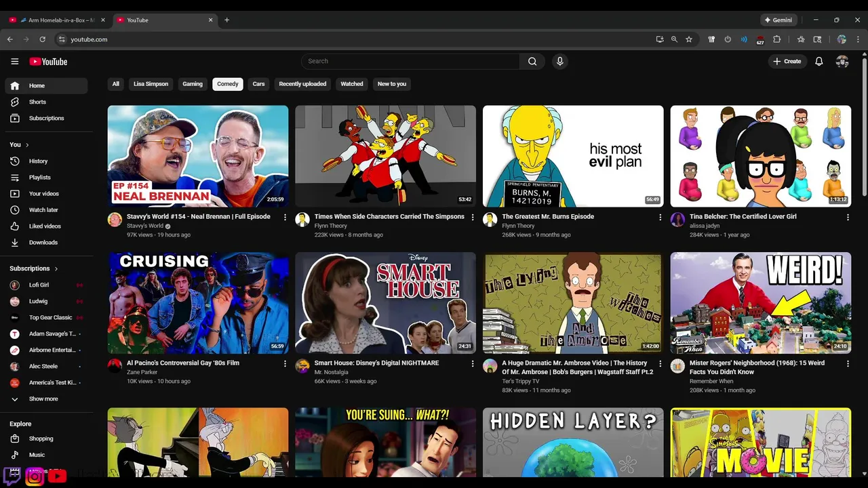Bookmark this page with star icon
Image resolution: width=868 pixels, height=488 pixels.
point(689,39)
